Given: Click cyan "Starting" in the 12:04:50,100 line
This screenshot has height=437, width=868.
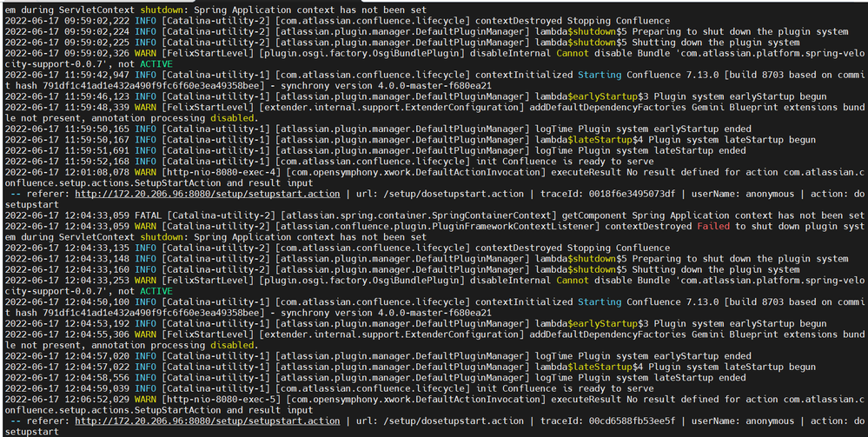Looking at the screenshot, I should click(x=600, y=301).
